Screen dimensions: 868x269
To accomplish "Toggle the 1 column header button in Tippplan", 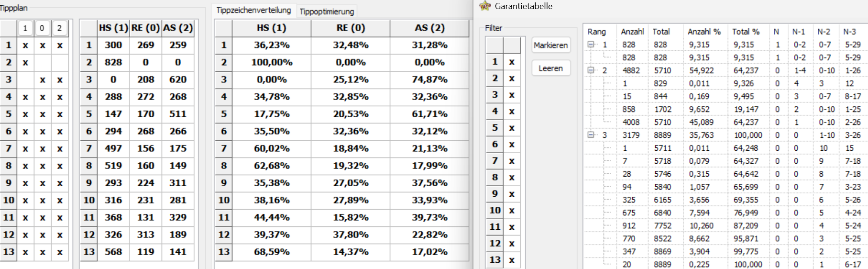I will (25, 28).
